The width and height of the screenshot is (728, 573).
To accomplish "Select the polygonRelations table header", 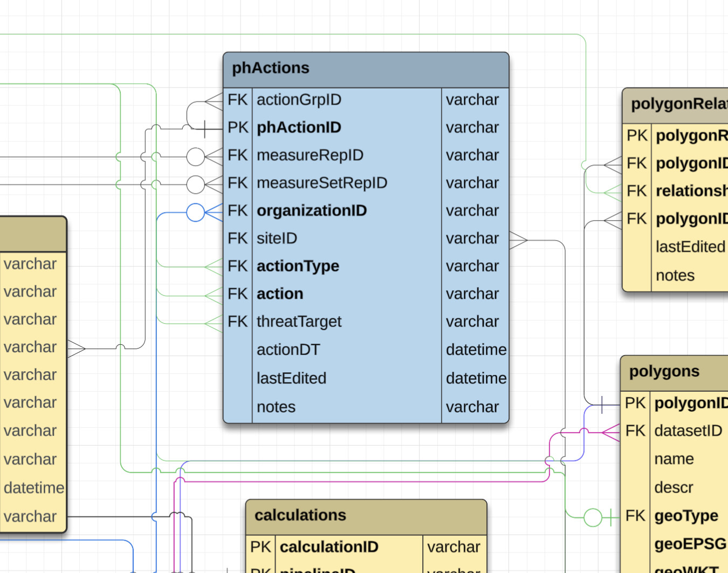I will pyautogui.click(x=675, y=105).
